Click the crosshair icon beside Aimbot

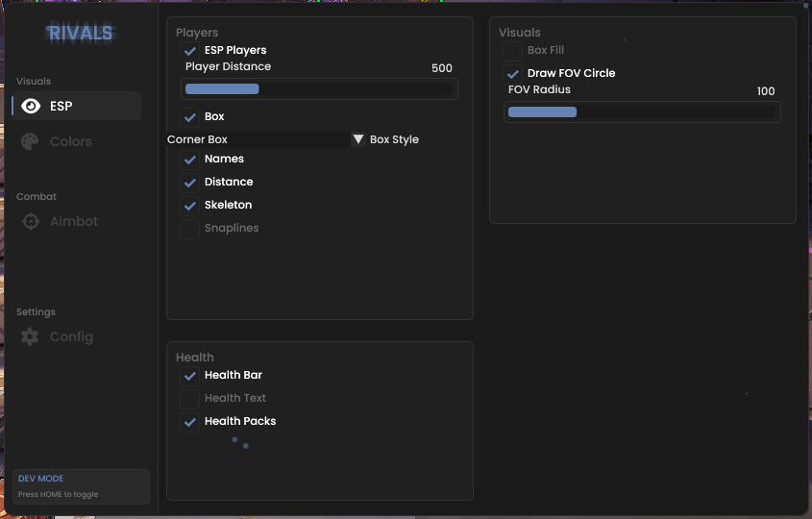tap(31, 221)
